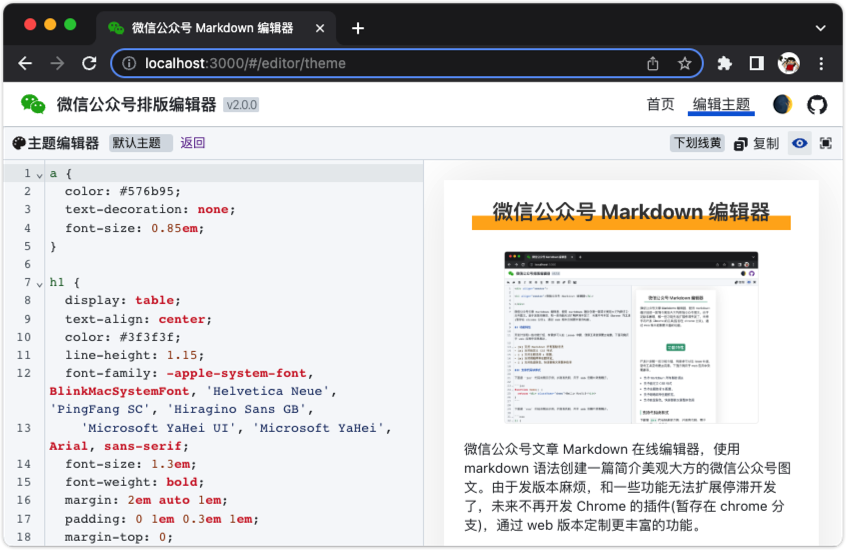The image size is (846, 550).
Task: Click the 'display: table;' line
Action: [122, 300]
